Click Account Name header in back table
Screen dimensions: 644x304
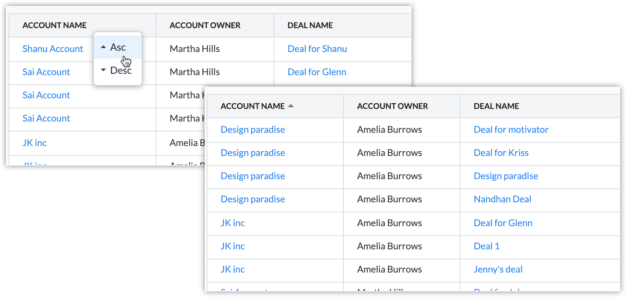click(54, 25)
